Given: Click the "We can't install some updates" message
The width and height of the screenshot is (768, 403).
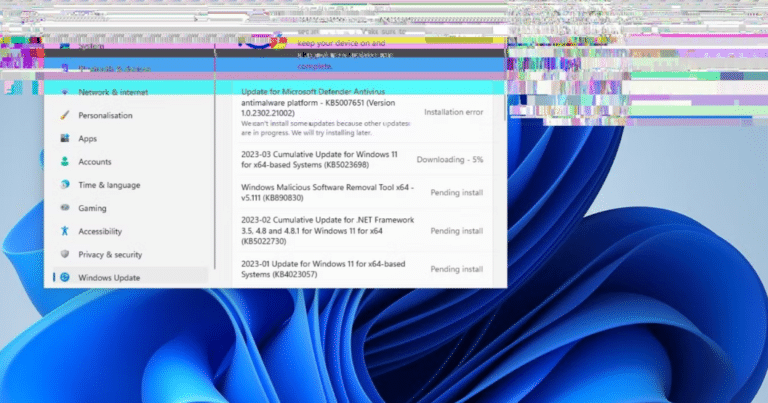Looking at the screenshot, I should click(x=325, y=128).
